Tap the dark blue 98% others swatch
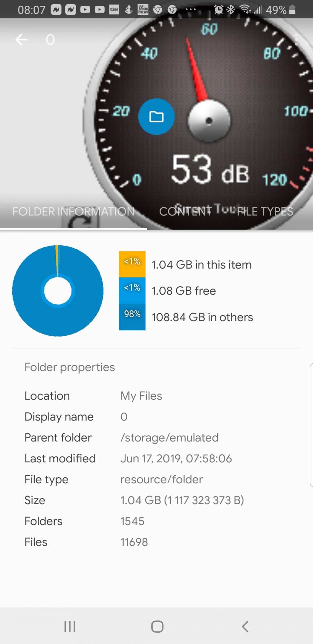The image size is (313, 644). click(x=132, y=317)
